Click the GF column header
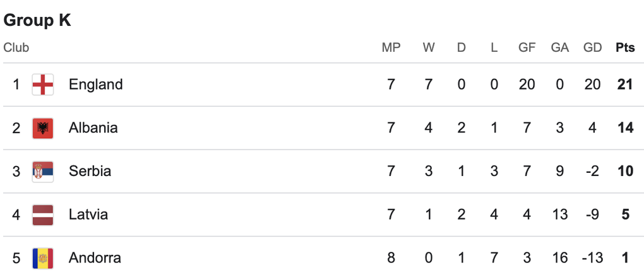 click(x=527, y=48)
